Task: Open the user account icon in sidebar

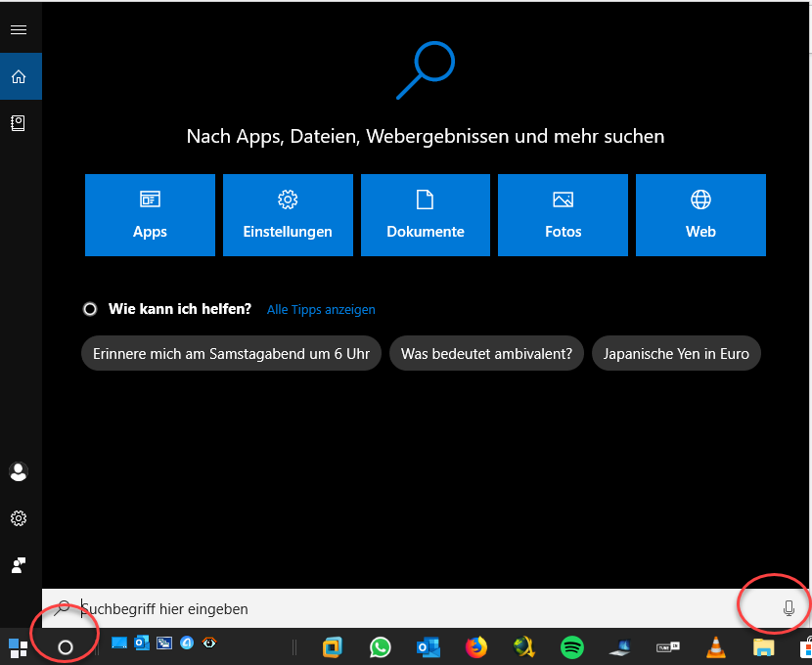Action: 18,471
